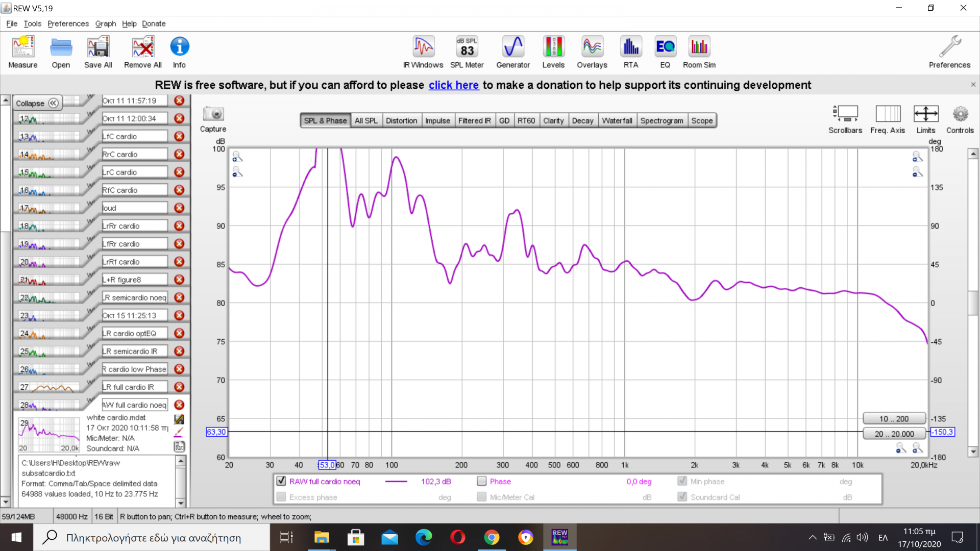Toggle the Excess phase checkbox
The image size is (980, 551).
281,497
